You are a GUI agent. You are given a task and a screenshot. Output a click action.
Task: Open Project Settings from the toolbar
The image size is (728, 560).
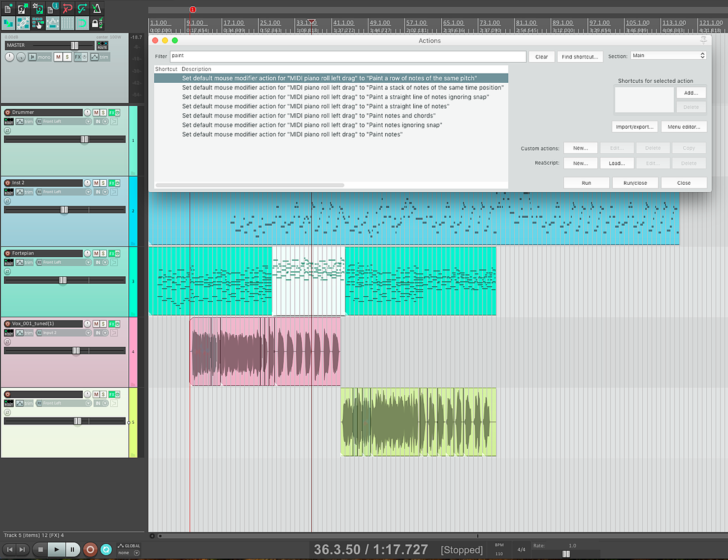(x=52, y=8)
